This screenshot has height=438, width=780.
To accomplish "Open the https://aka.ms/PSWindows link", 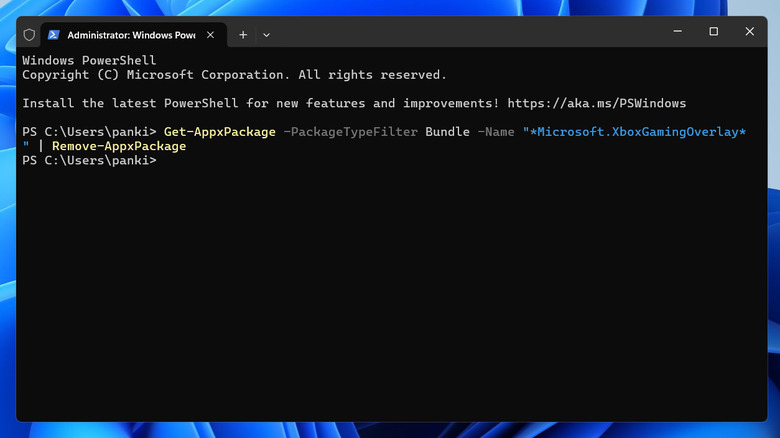I will pyautogui.click(x=596, y=103).
